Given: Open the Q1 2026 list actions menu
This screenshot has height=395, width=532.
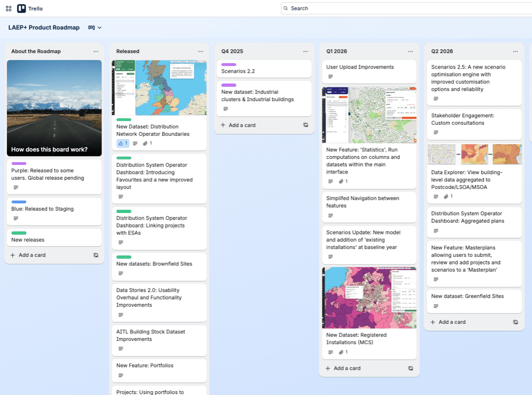Looking at the screenshot, I should 411,51.
